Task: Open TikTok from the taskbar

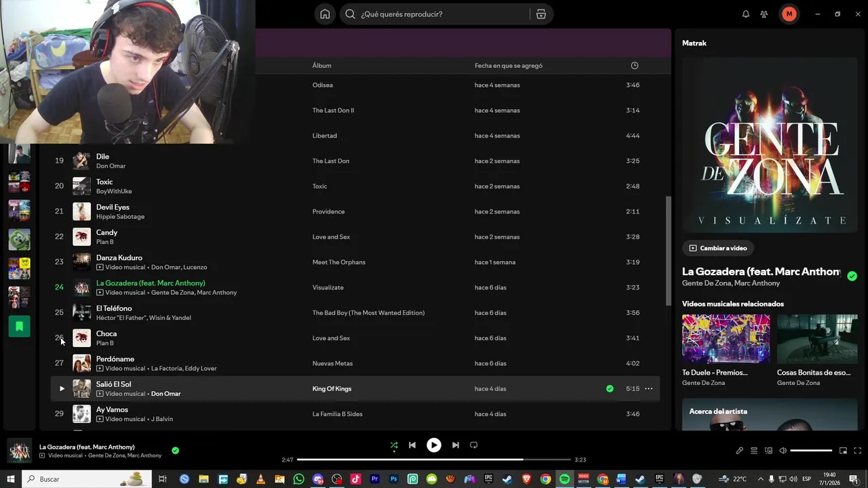Action: point(355,479)
